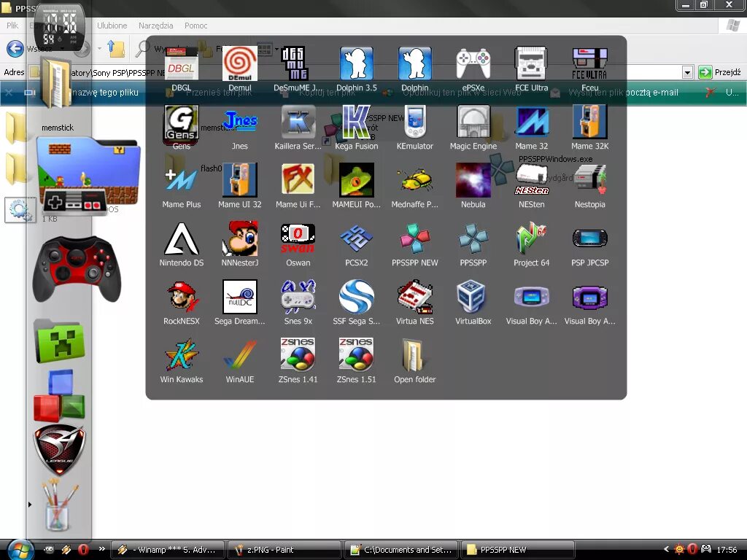Open the paint brushes cup dock icon
The image size is (747, 560).
pyautogui.click(x=60, y=505)
